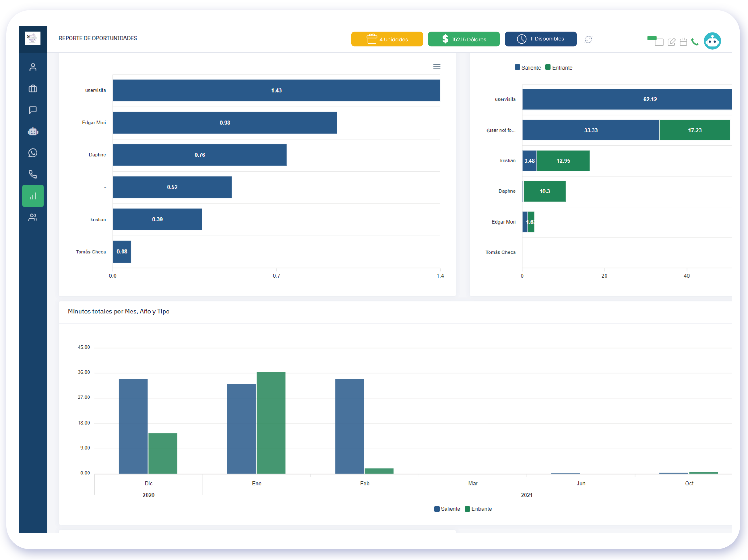The image size is (748, 560).
Task: Click the 11 Disponibles blue button
Action: [541, 39]
